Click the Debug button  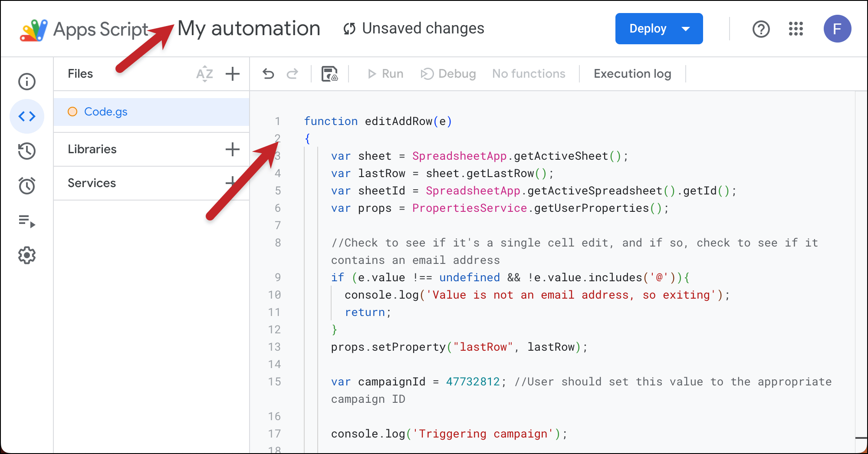pyautogui.click(x=448, y=74)
